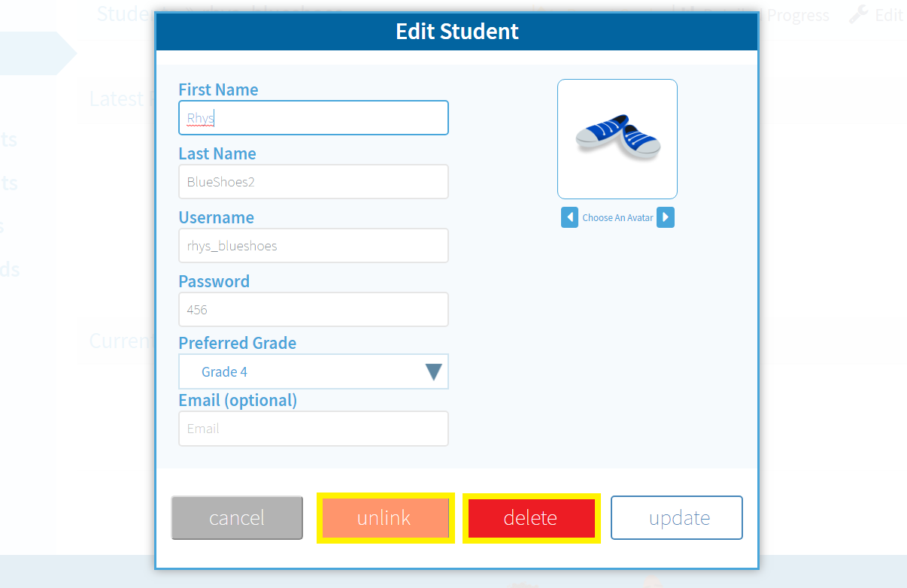Click the Grade 4 selection text
The height and width of the screenshot is (588, 907).
[224, 371]
